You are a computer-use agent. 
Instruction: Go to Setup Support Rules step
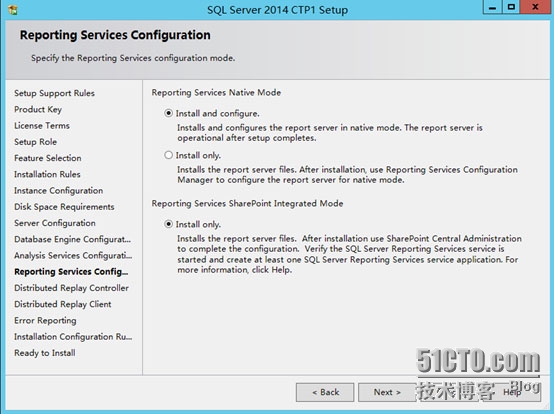(x=54, y=93)
